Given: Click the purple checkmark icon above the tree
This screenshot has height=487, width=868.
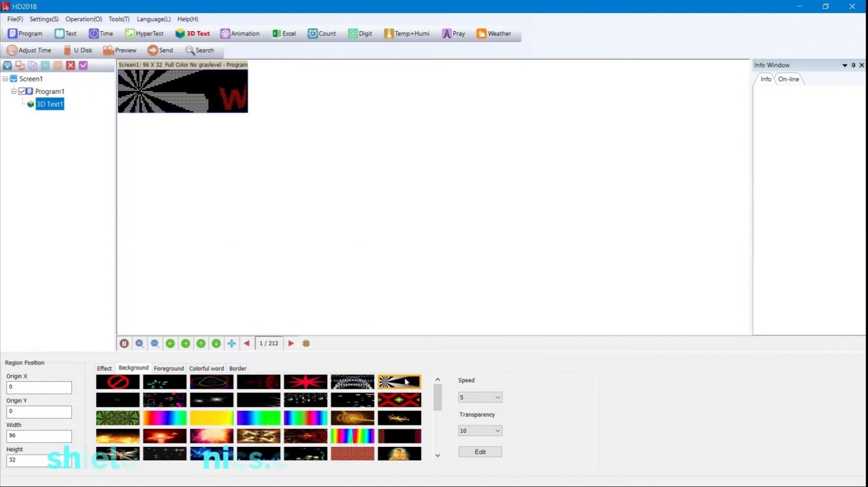Looking at the screenshot, I should [x=83, y=65].
